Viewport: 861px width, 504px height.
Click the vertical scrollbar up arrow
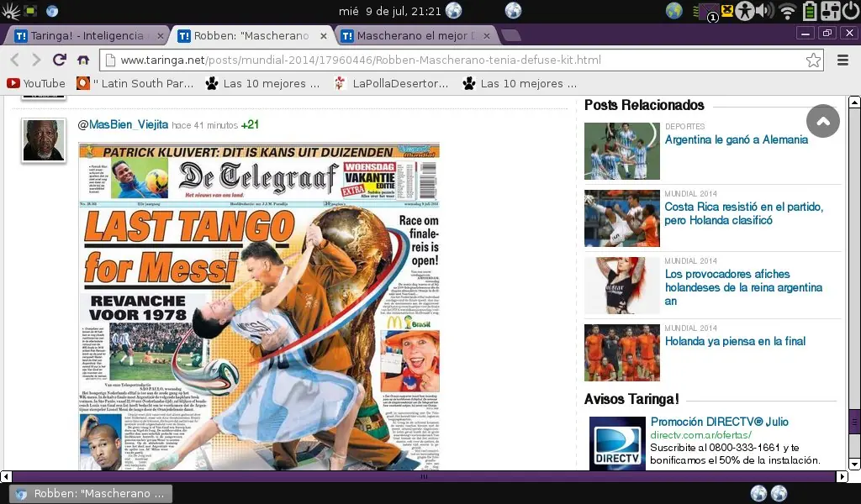[x=854, y=102]
